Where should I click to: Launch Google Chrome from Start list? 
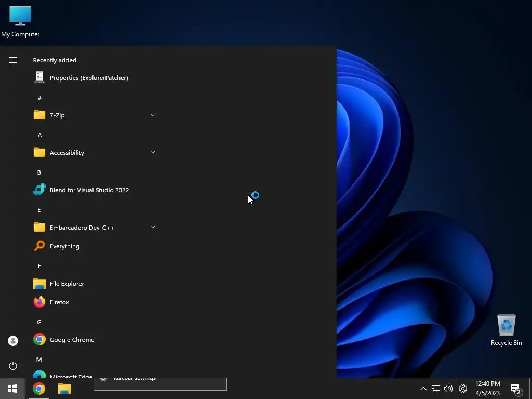coord(95,340)
